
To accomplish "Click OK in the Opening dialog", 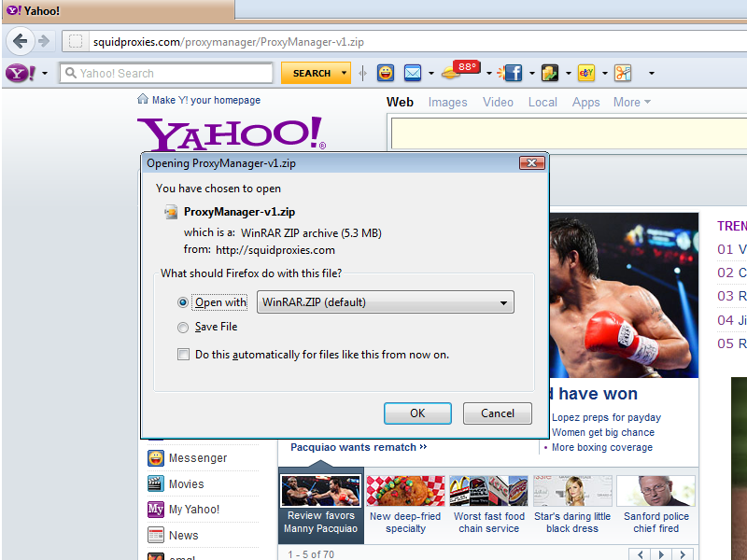I will [x=417, y=413].
